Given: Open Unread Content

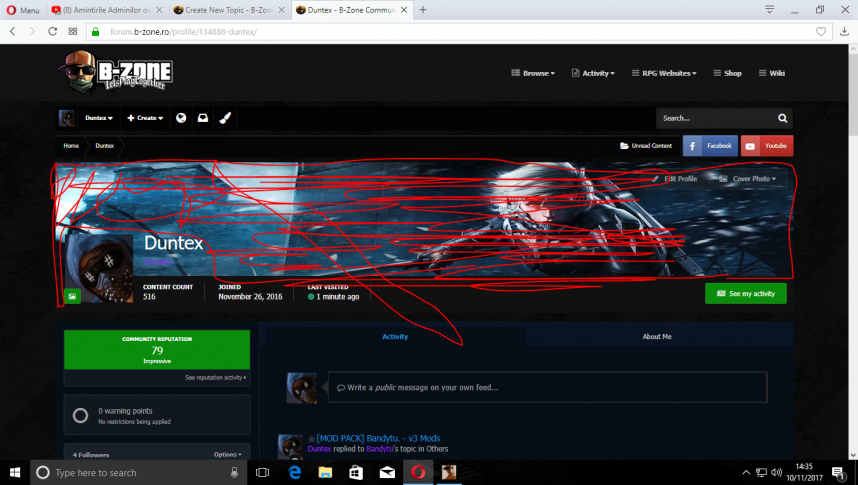Looking at the screenshot, I should point(646,146).
